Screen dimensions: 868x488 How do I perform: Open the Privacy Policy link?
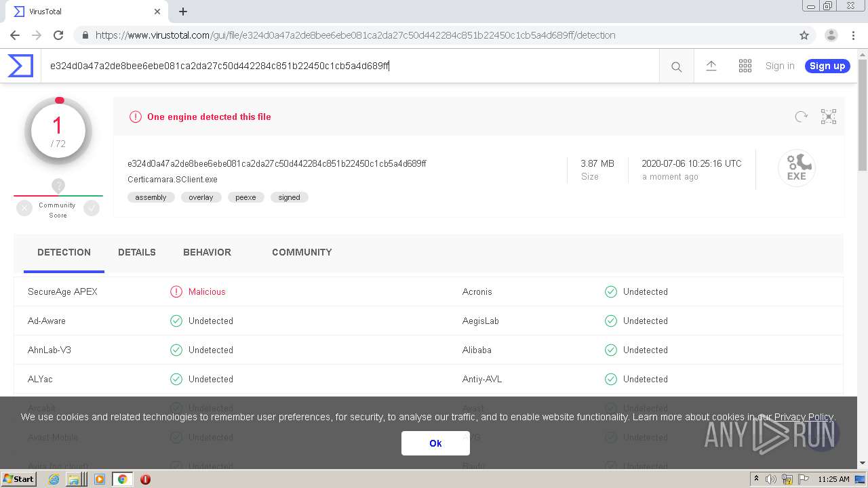click(804, 417)
